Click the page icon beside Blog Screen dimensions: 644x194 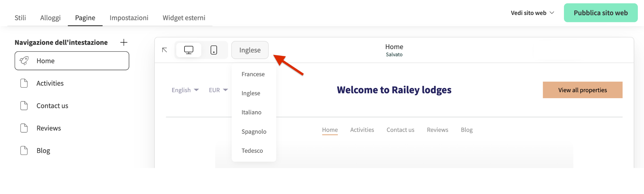pyautogui.click(x=24, y=150)
